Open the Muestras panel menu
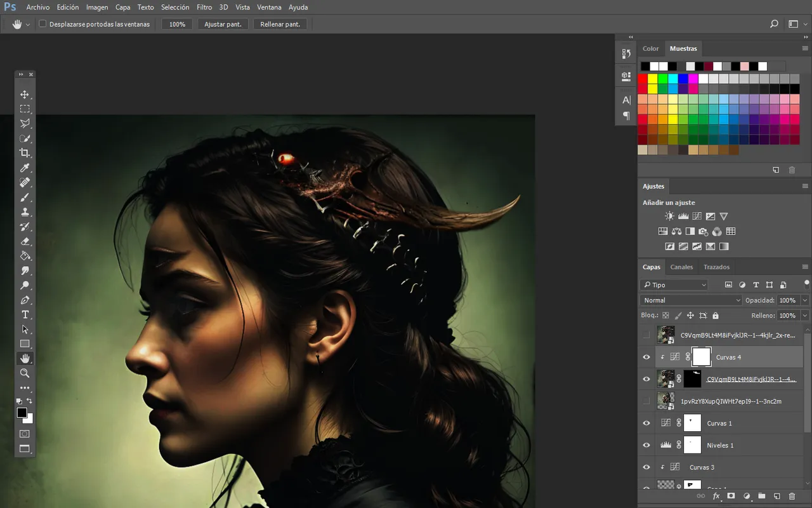This screenshot has height=508, width=812. [806, 48]
